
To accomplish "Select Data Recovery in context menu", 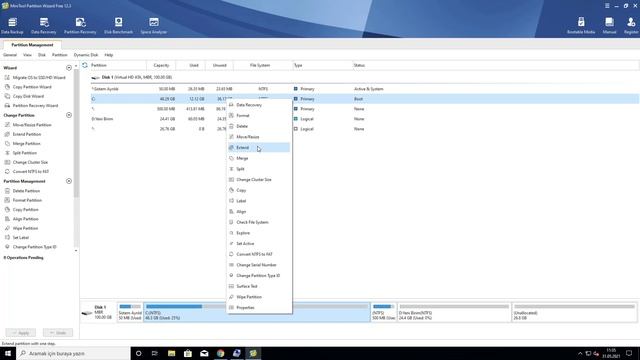I will tap(259, 105).
